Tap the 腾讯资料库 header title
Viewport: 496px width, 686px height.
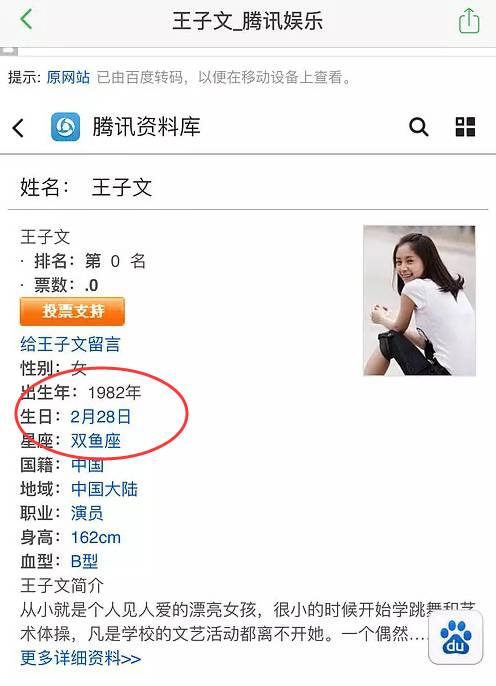click(146, 127)
